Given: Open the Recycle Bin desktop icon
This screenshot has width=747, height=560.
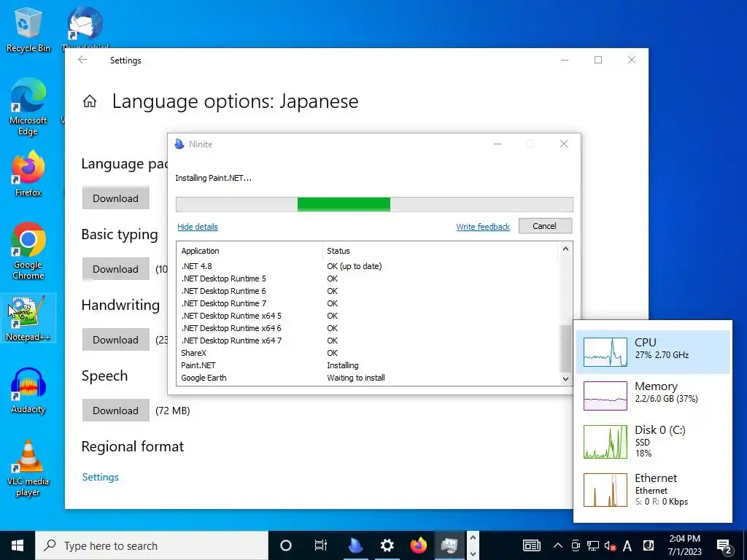Looking at the screenshot, I should [x=28, y=29].
